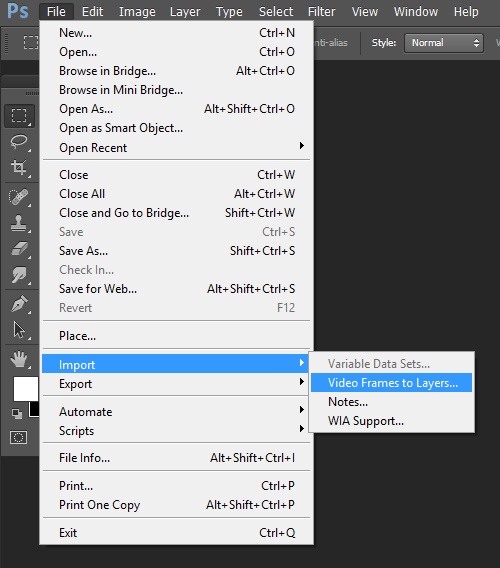Screen dimensions: 500x568
Task: Choose Print... with Ctrl+P shortcut
Action: [176, 485]
